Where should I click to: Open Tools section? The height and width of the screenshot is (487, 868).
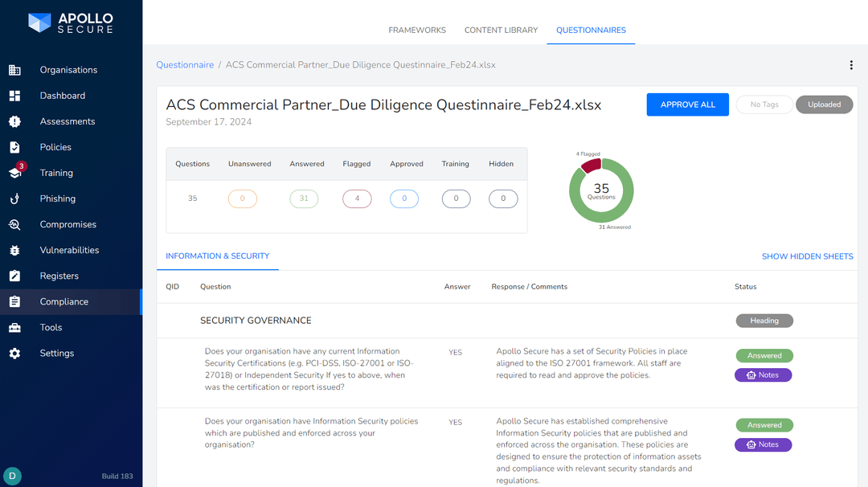(x=51, y=327)
